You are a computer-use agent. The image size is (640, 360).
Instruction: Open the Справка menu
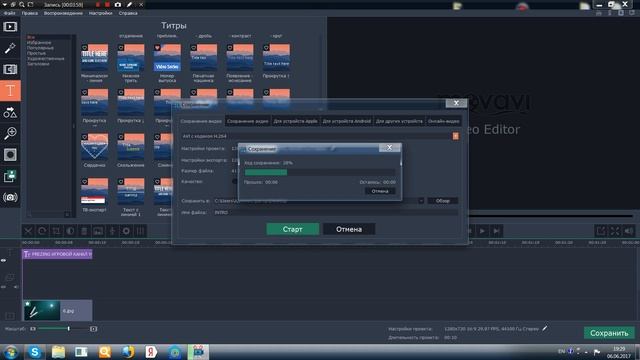128,13
